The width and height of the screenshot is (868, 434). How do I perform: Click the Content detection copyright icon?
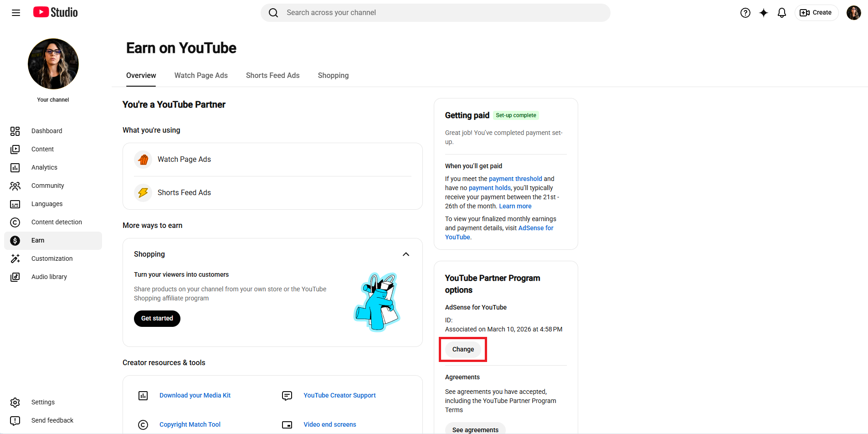[15, 222]
